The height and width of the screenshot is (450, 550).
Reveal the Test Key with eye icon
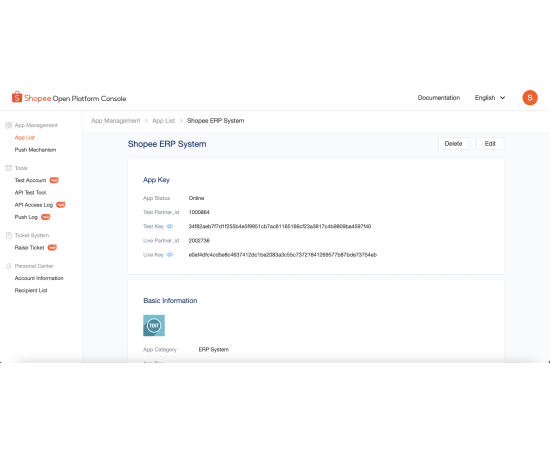coord(170,227)
